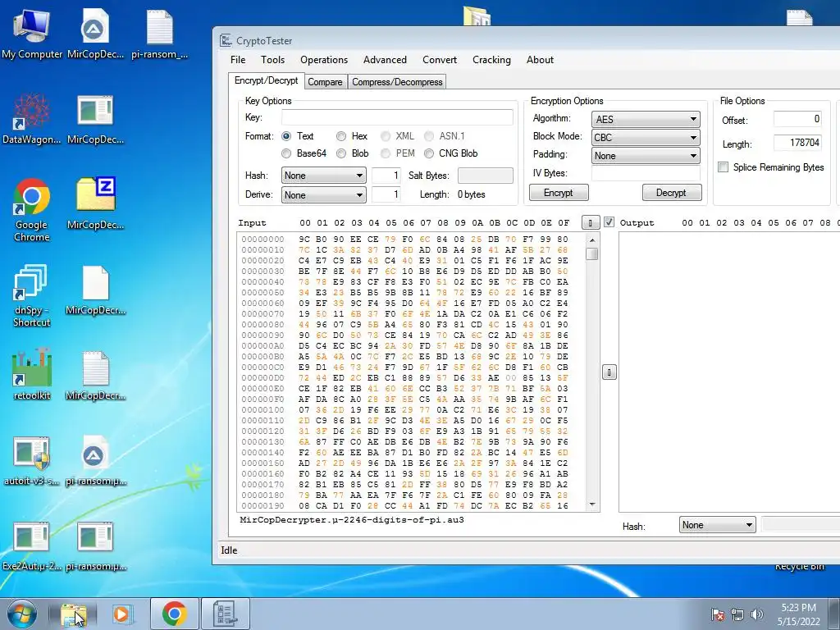Open the volume speaker icon in tray
This screenshot has width=840, height=630.
756,614
